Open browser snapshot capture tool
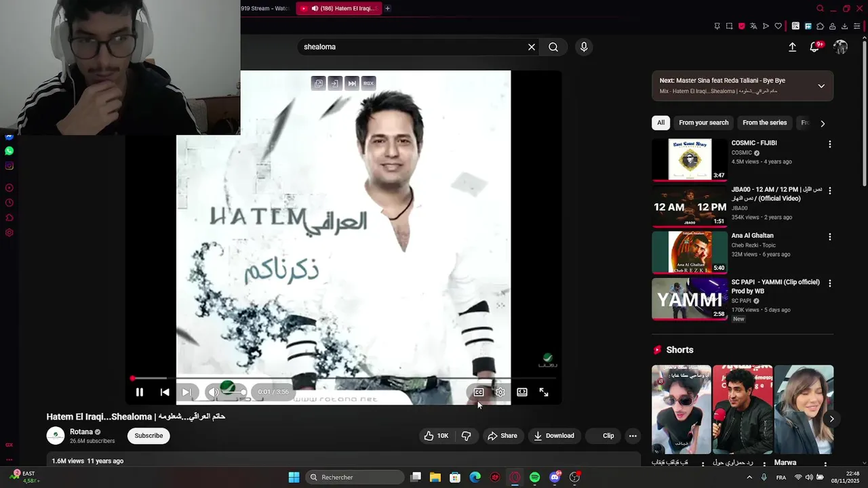The image size is (868, 488). [730, 26]
